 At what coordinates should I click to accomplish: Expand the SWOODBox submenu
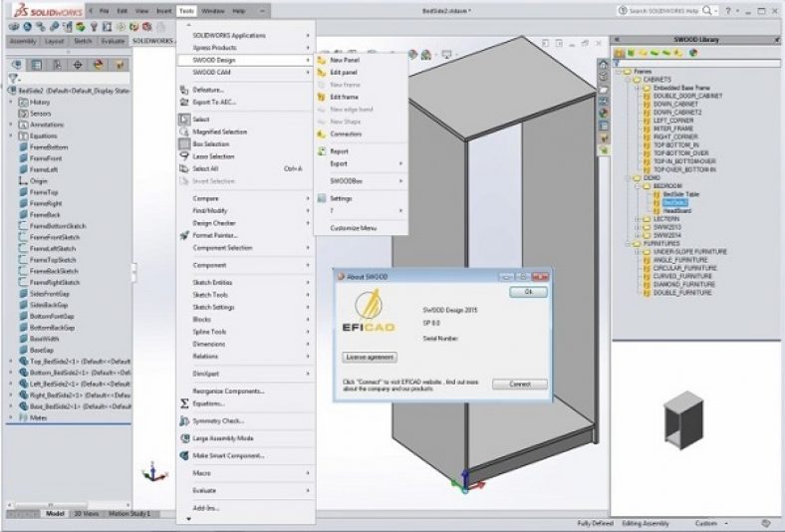(361, 181)
